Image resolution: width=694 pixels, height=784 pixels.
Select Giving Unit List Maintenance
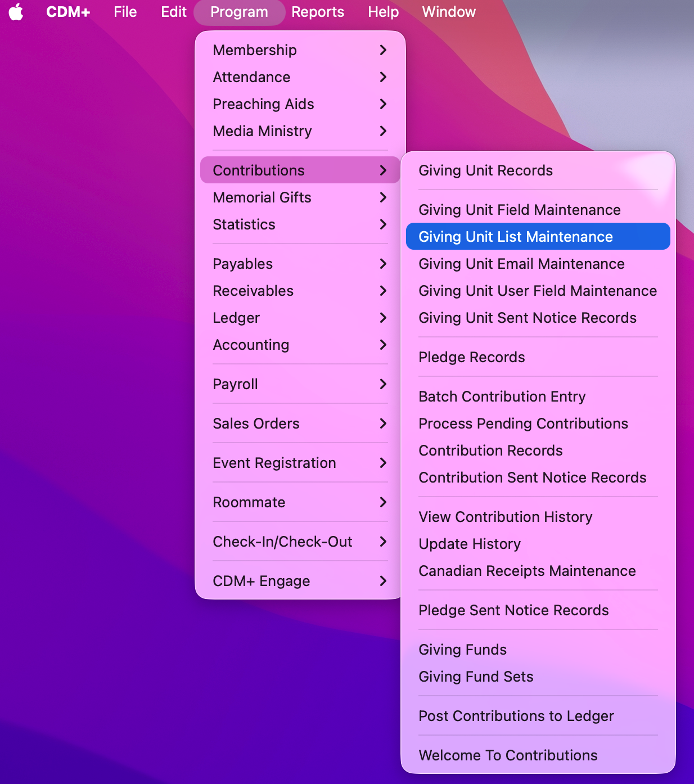[538, 237]
